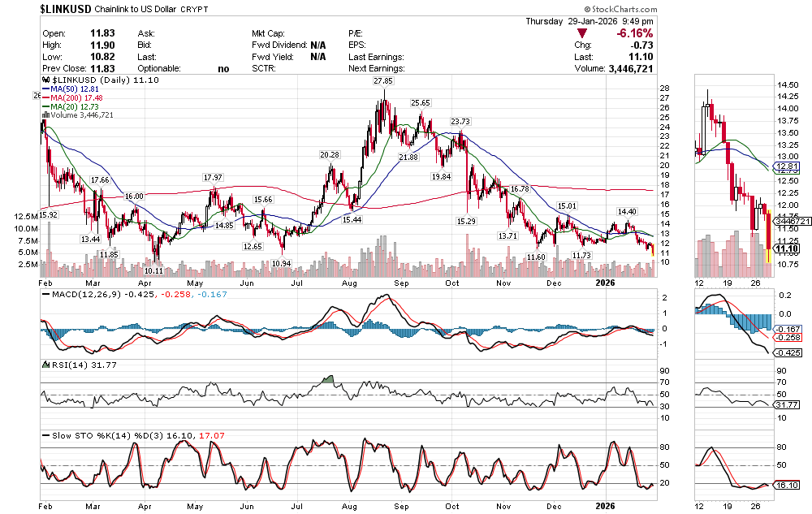
Task: Select the 10.11 April low price label
Action: click(x=154, y=270)
